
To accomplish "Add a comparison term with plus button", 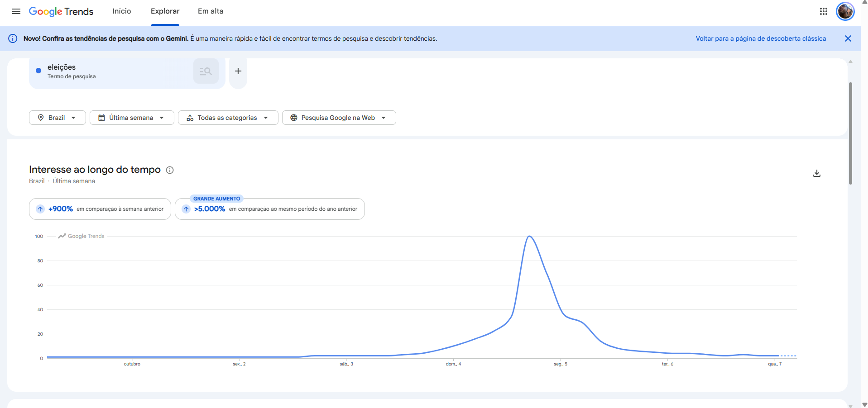I will click(x=238, y=71).
